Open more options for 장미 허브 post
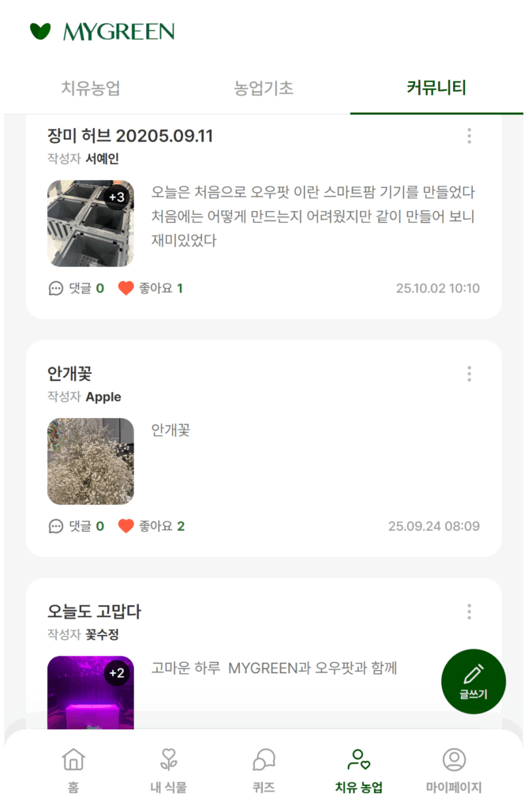 point(469,136)
